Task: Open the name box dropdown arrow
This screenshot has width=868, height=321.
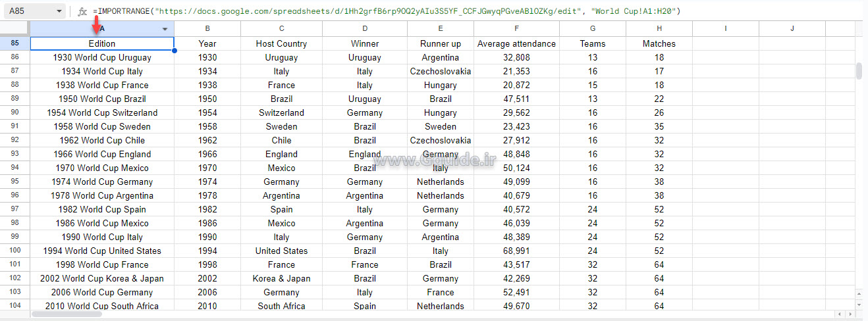Action: pos(59,11)
